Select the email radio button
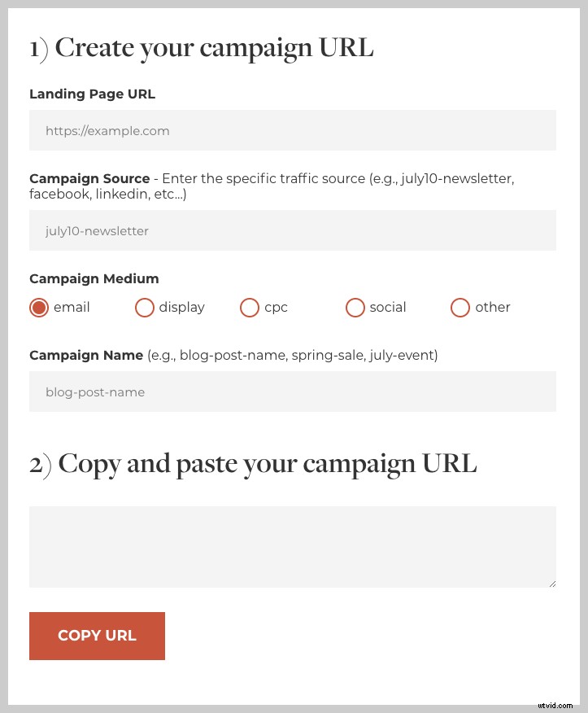 tap(39, 308)
